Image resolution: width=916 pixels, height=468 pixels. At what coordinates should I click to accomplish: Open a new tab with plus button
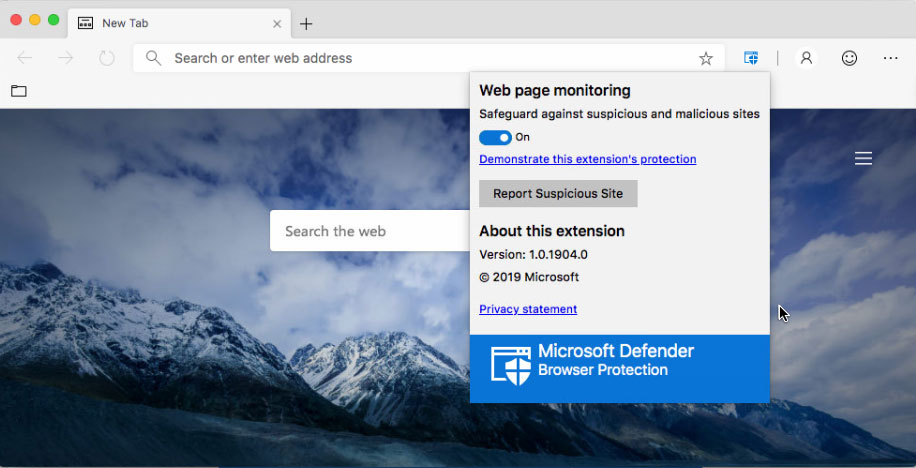pyautogui.click(x=306, y=24)
